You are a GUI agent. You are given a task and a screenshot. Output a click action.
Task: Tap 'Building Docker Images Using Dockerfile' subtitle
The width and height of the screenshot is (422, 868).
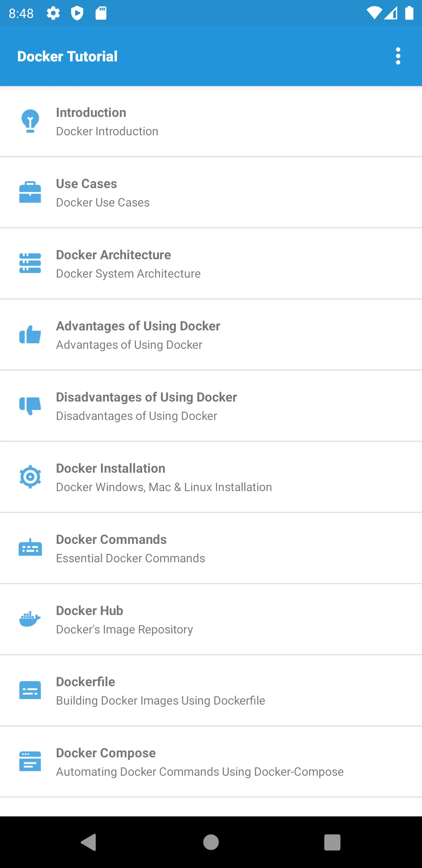tap(161, 701)
